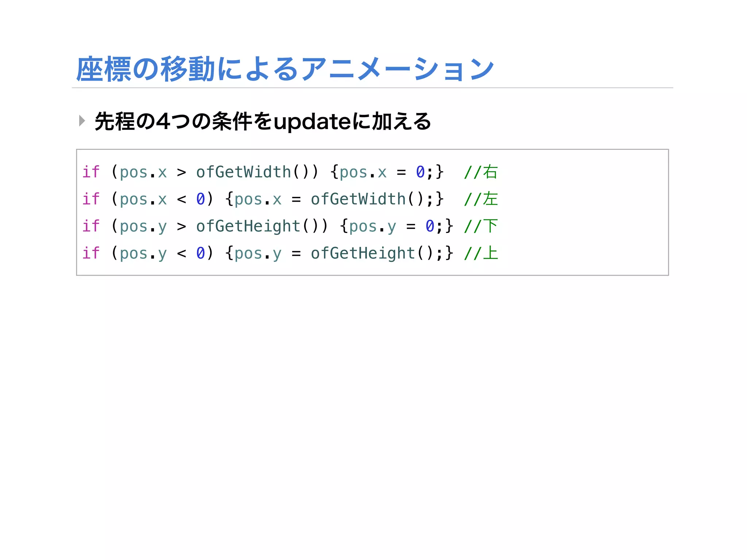
Task: Click the green //上 comment
Action: pyautogui.click(x=480, y=253)
